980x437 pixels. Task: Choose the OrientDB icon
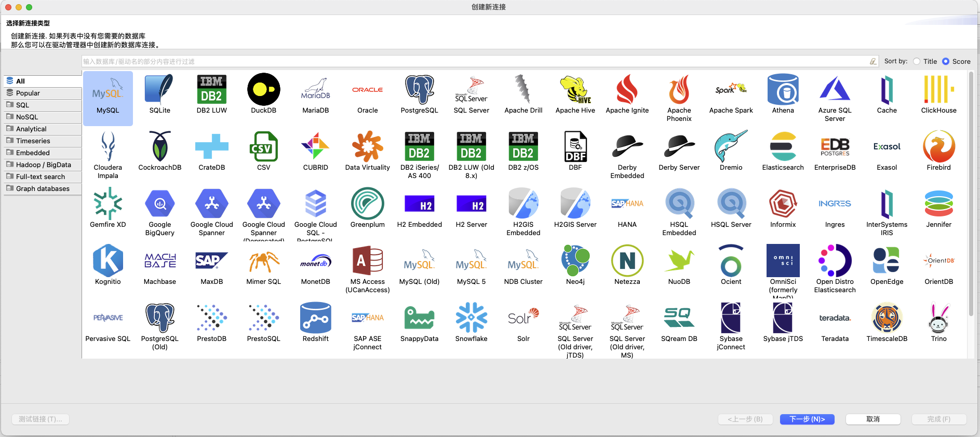(x=939, y=261)
